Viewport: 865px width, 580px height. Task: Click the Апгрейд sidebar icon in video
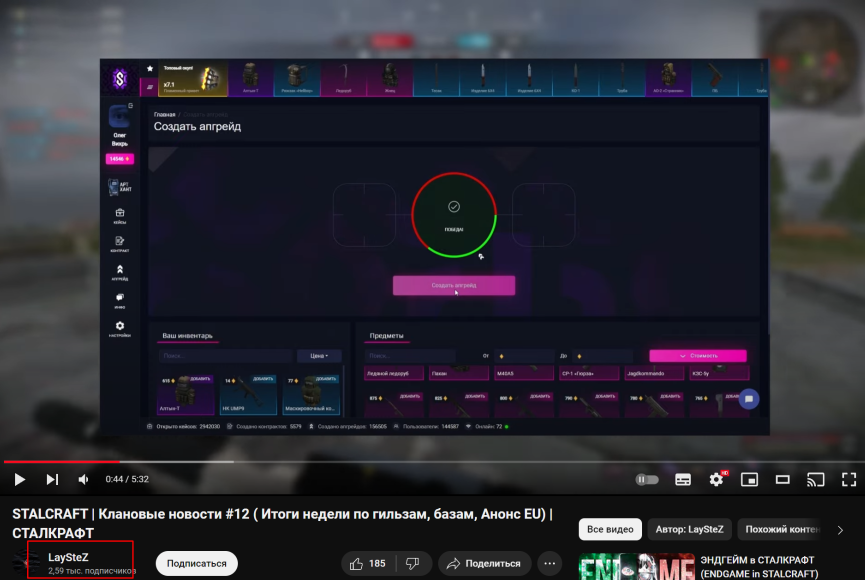pos(120,273)
